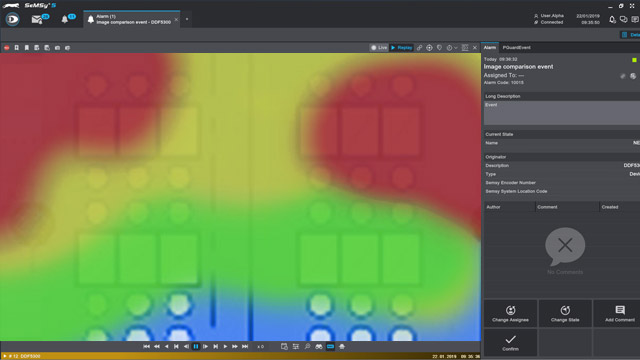
Task: Pause playback with the pause button
Action: (x=196, y=347)
